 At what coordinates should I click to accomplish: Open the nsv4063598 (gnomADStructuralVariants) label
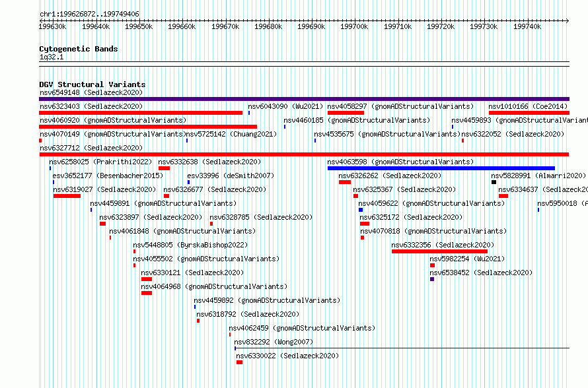coord(400,162)
